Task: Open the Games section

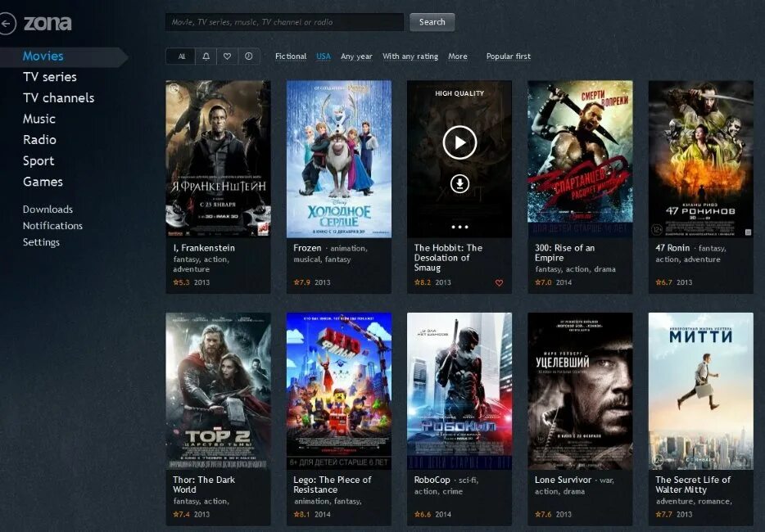Action: coord(43,182)
